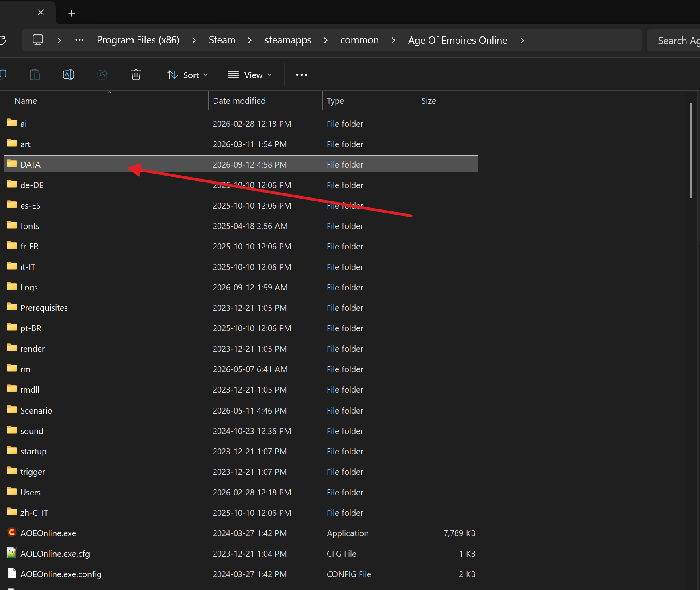Expand chevron after Steam breadcrumb
This screenshot has height=590, width=700.
pyautogui.click(x=250, y=40)
